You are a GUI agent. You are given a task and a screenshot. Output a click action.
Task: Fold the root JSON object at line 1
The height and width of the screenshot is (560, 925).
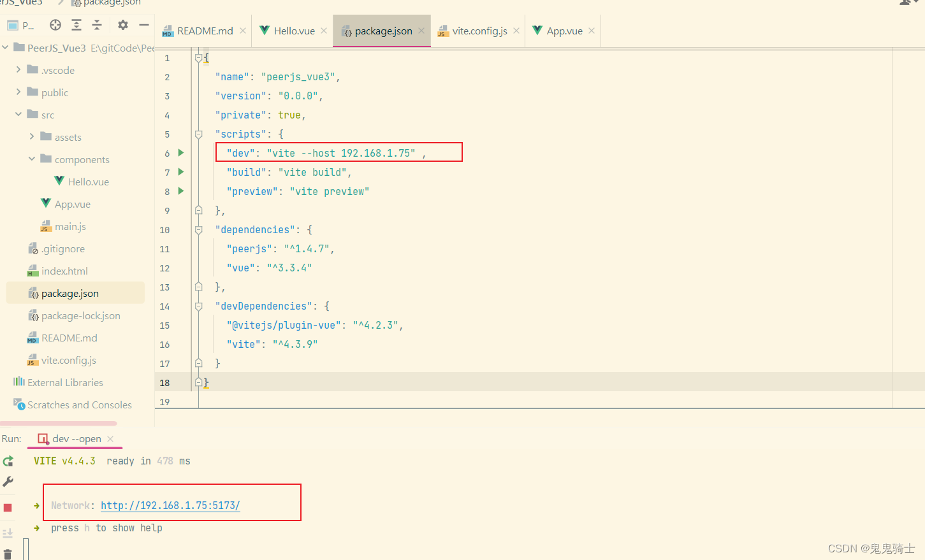[x=198, y=58]
